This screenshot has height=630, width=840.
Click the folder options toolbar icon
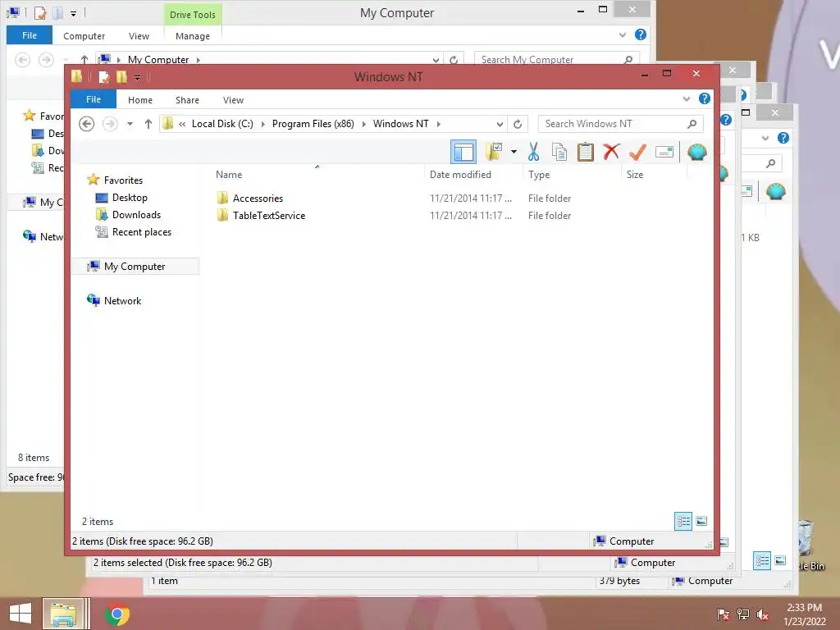tap(493, 152)
